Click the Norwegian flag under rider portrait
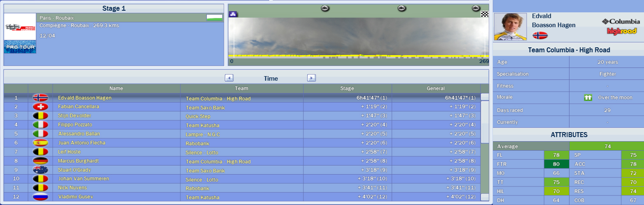 pos(540,35)
